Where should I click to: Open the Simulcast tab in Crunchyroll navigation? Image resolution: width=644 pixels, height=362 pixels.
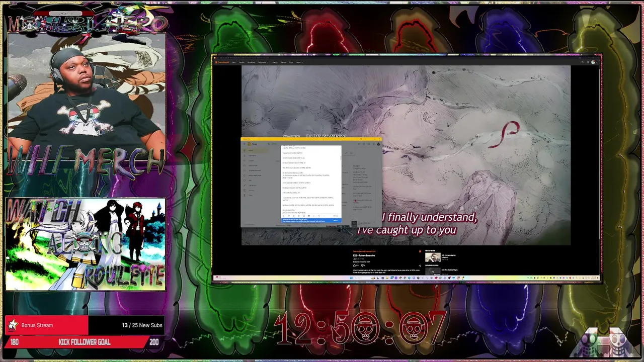(x=251, y=62)
